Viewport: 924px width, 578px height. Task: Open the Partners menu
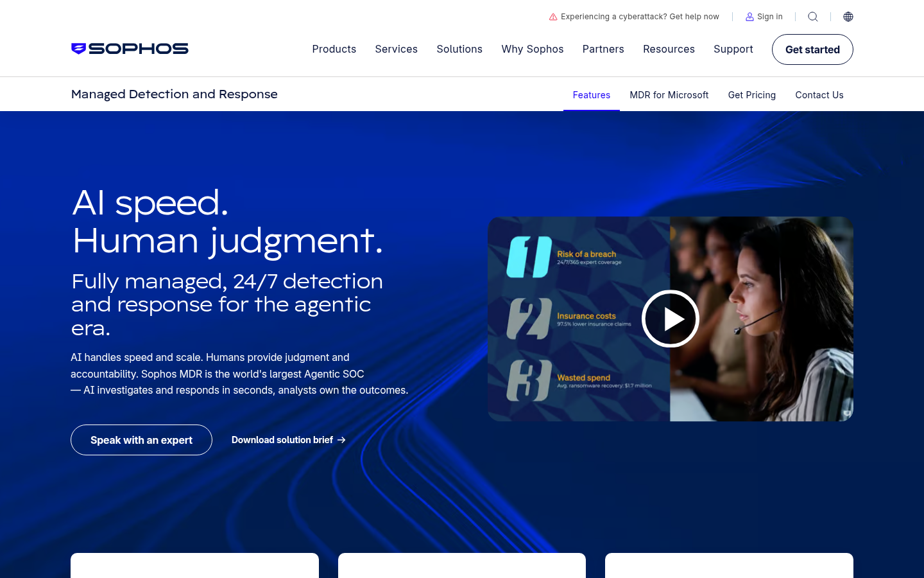tap(603, 49)
